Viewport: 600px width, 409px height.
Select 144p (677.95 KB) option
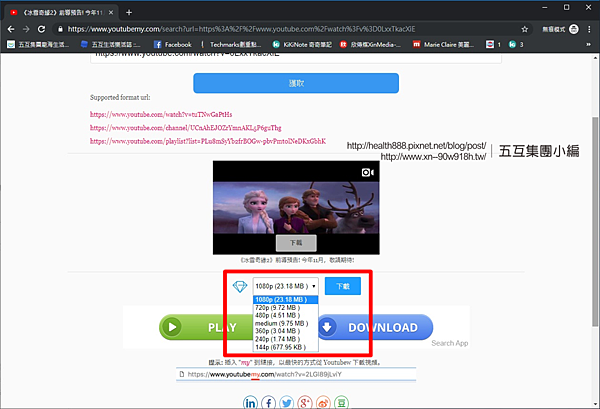[285, 347]
